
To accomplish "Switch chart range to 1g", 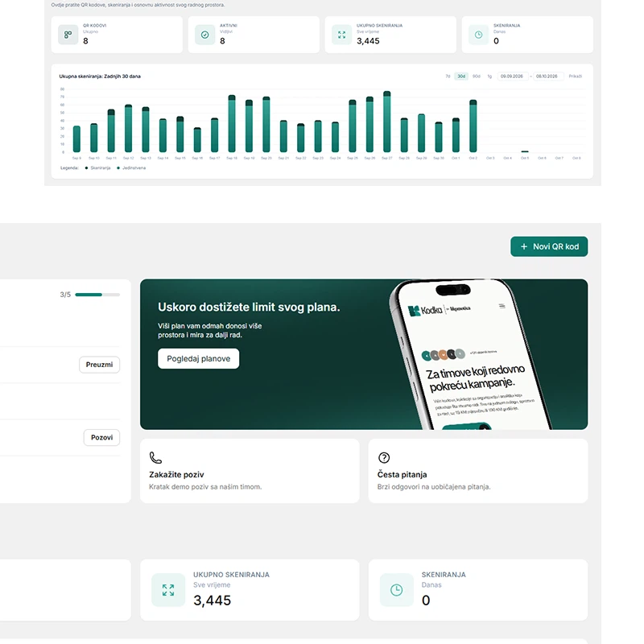I will click(489, 76).
